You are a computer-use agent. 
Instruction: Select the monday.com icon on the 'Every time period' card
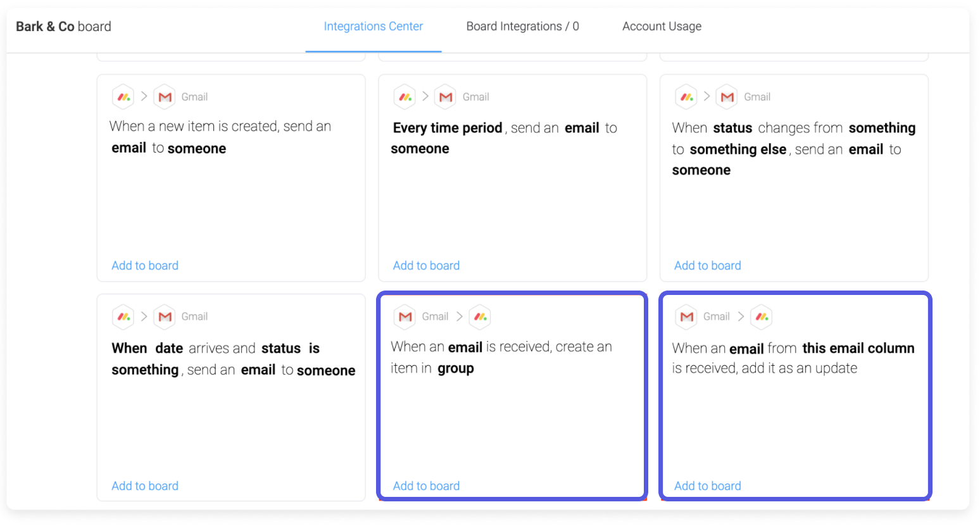tap(405, 96)
